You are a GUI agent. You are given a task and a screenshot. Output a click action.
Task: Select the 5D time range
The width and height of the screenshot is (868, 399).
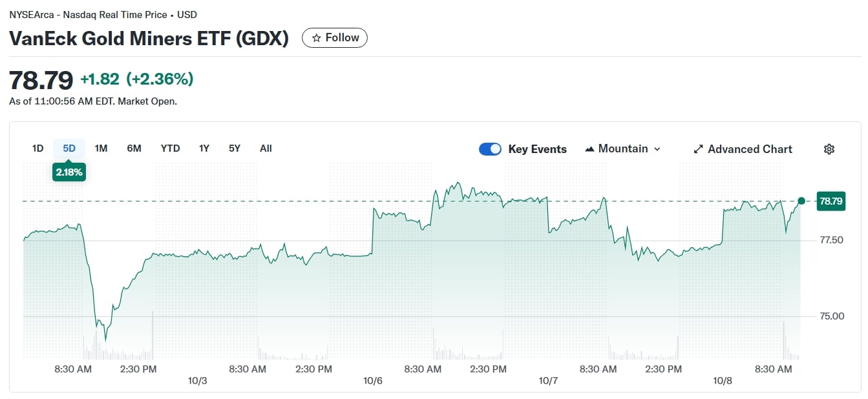click(69, 148)
